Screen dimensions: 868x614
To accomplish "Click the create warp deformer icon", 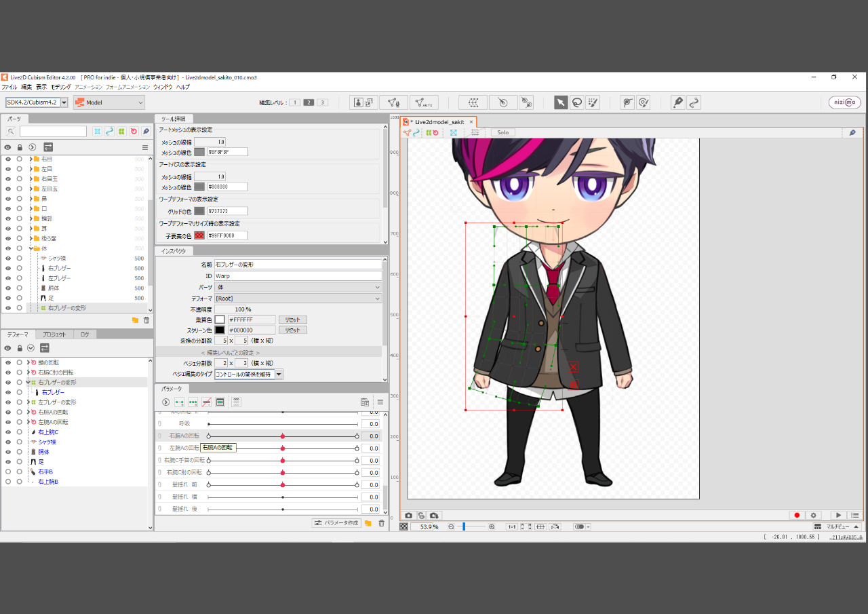I will point(473,102).
